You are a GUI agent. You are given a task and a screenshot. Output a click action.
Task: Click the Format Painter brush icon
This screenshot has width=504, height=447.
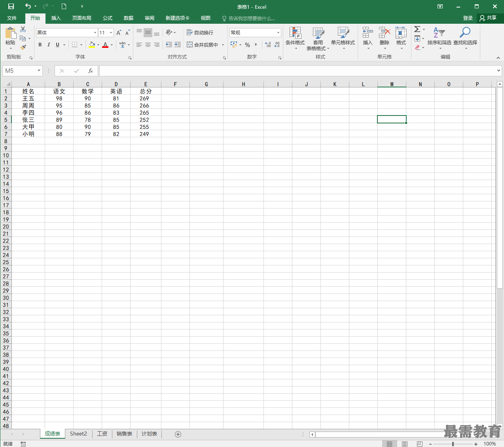(x=23, y=47)
